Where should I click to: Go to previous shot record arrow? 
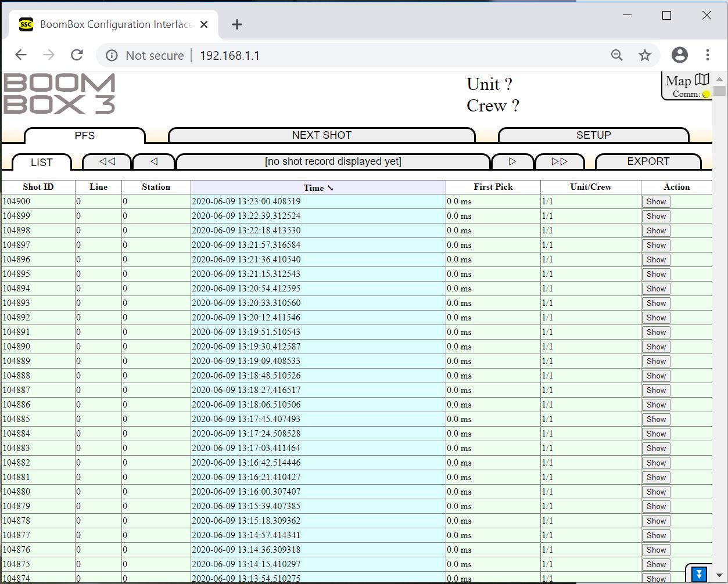[x=154, y=161]
